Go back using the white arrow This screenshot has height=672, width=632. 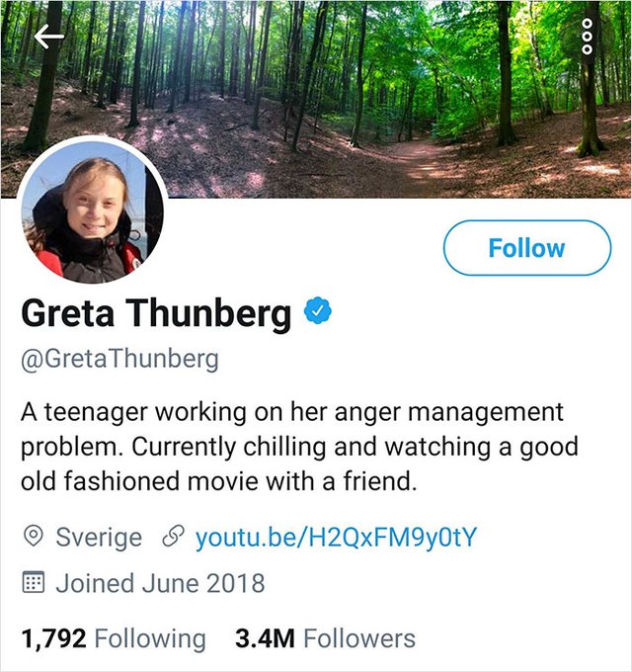(48, 37)
